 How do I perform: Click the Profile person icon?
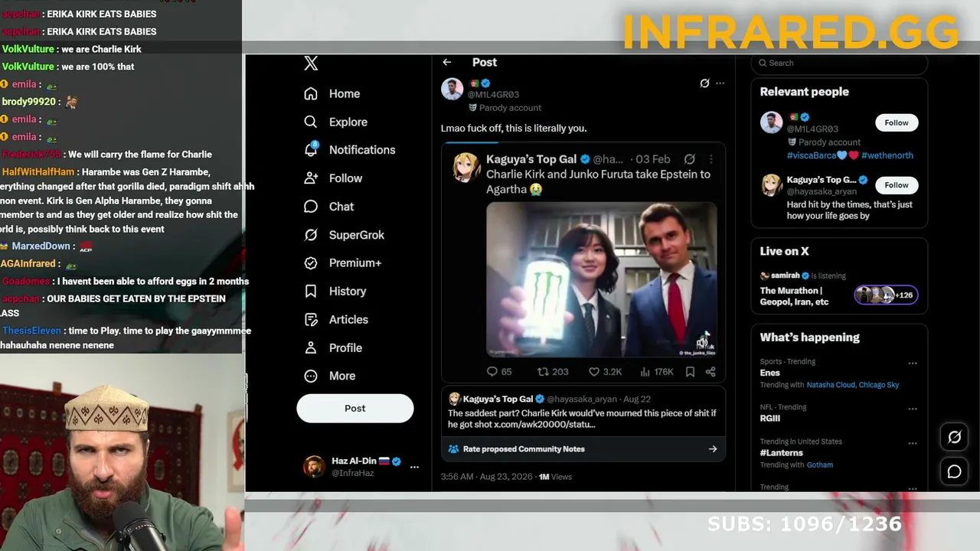(x=310, y=347)
